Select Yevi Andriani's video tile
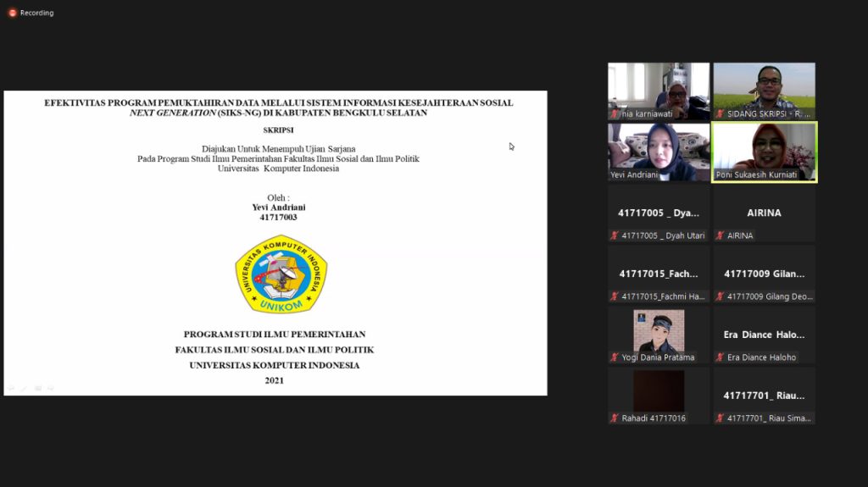This screenshot has height=487, width=868. tap(659, 152)
